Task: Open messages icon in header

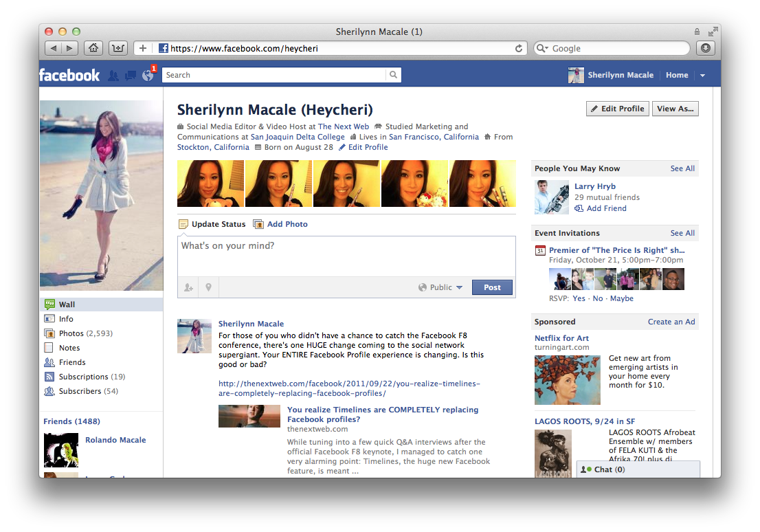Action: pyautogui.click(x=131, y=76)
